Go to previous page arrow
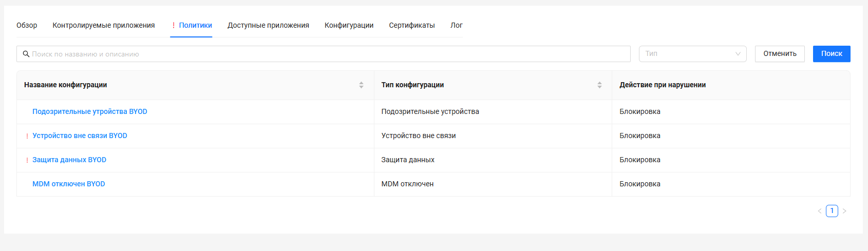 tap(820, 211)
